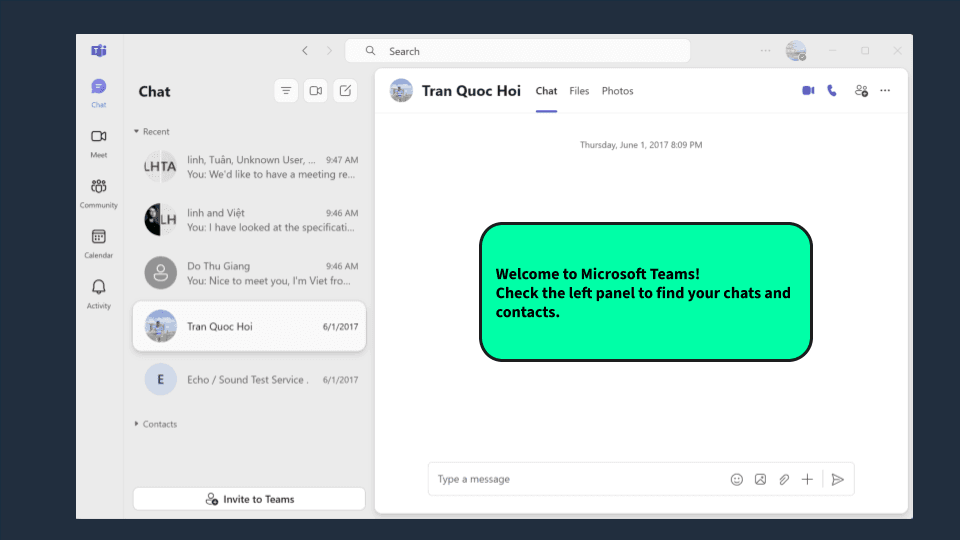
Task: Open the emoji picker
Action: coord(737,479)
